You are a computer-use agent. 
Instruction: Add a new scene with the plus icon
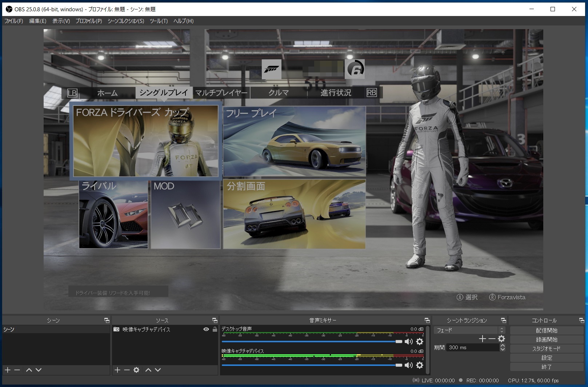point(8,370)
